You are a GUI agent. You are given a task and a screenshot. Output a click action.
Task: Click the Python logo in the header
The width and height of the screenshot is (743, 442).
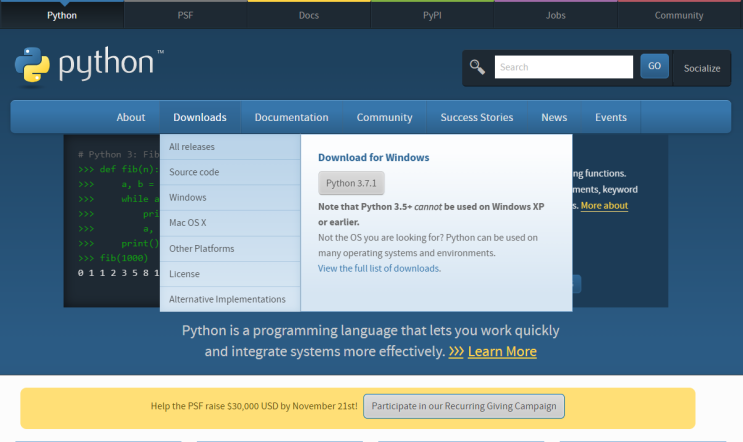pos(89,67)
